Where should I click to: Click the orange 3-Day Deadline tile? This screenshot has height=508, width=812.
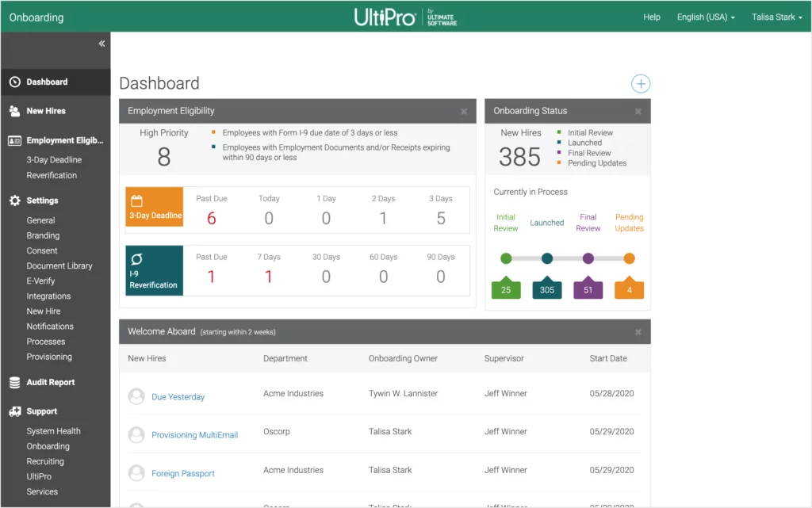pos(155,208)
